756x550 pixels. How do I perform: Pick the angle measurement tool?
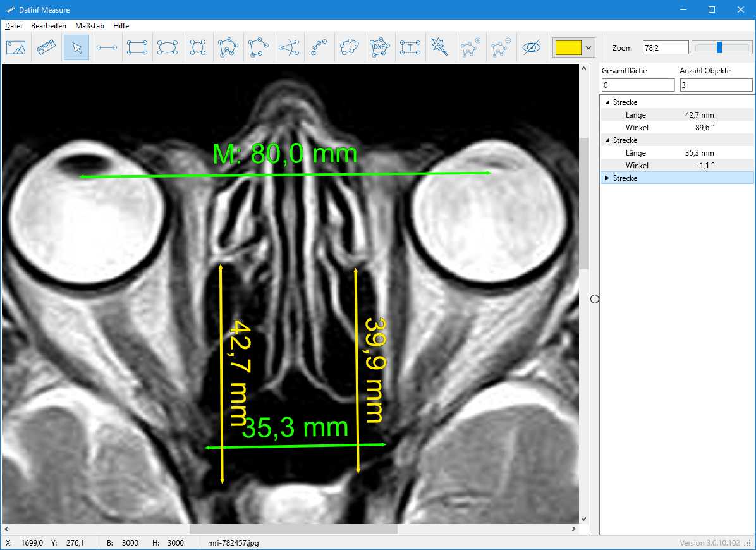(289, 47)
